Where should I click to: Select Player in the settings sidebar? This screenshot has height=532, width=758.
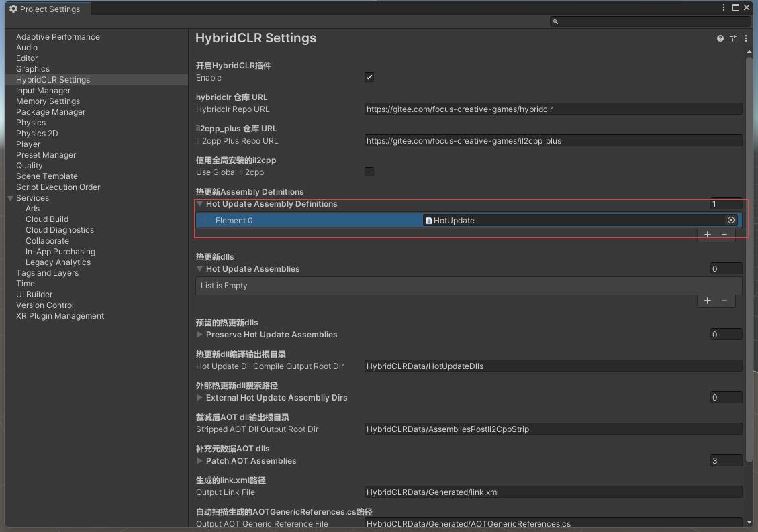tap(28, 144)
